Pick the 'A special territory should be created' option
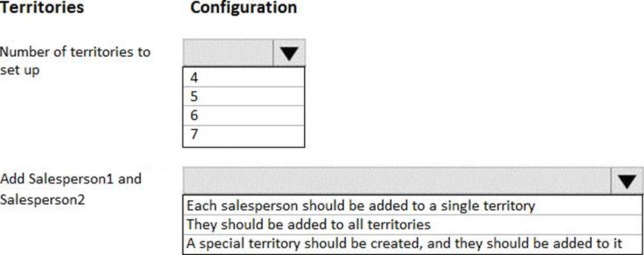This screenshot has width=644, height=255. [x=413, y=244]
